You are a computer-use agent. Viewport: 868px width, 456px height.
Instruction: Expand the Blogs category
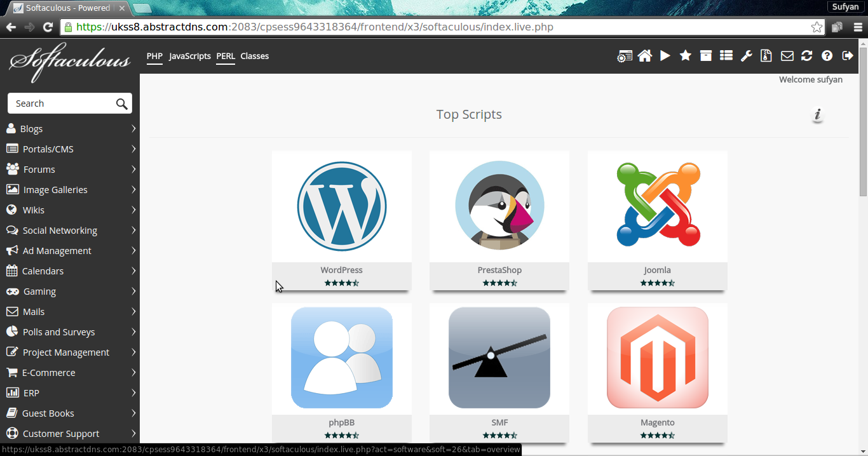pyautogui.click(x=30, y=128)
